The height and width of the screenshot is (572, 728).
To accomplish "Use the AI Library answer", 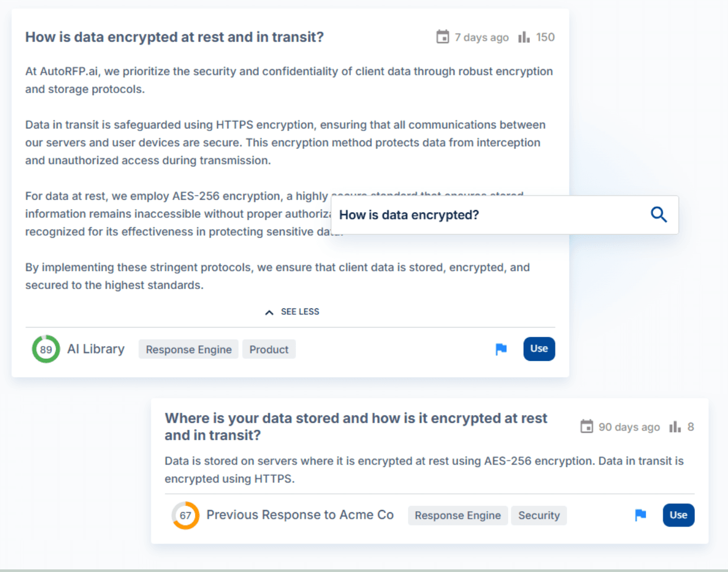I will (539, 349).
